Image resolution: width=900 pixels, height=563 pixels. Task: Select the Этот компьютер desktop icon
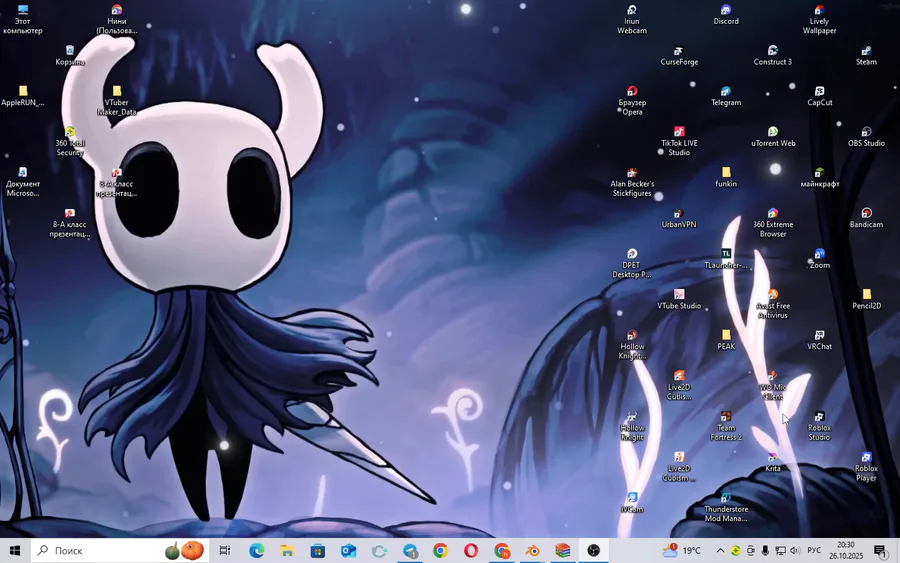[22, 19]
